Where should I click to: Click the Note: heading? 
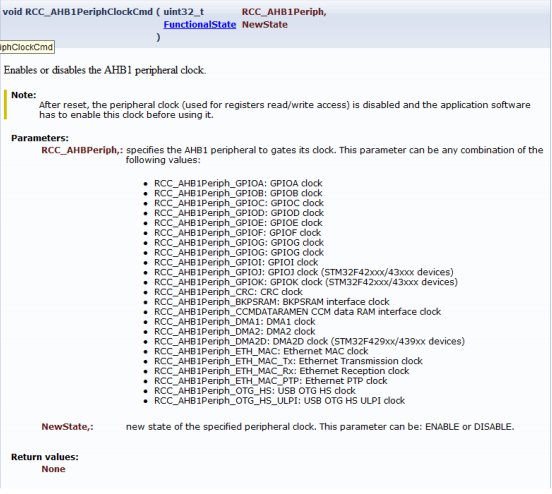click(x=24, y=95)
